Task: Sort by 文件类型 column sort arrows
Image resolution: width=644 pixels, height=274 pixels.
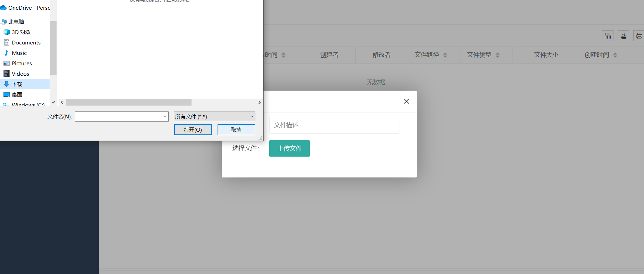Action: coord(498,55)
